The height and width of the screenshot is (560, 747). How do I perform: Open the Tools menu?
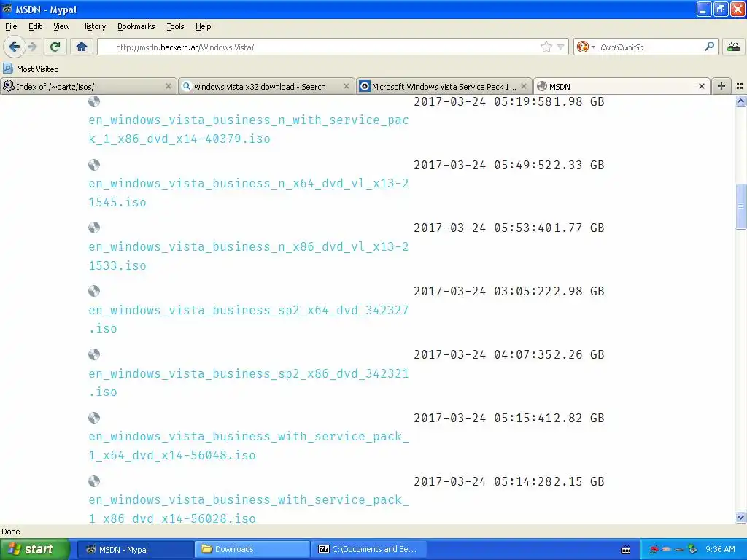pyautogui.click(x=175, y=26)
